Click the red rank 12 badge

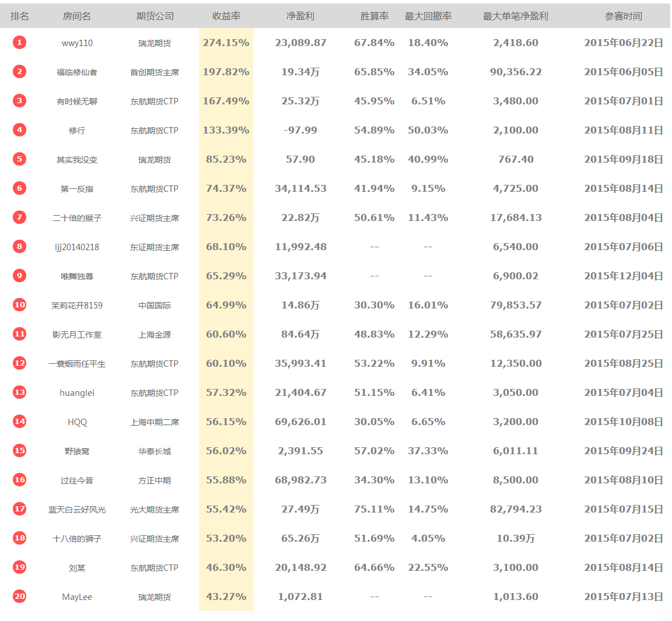pyautogui.click(x=19, y=363)
